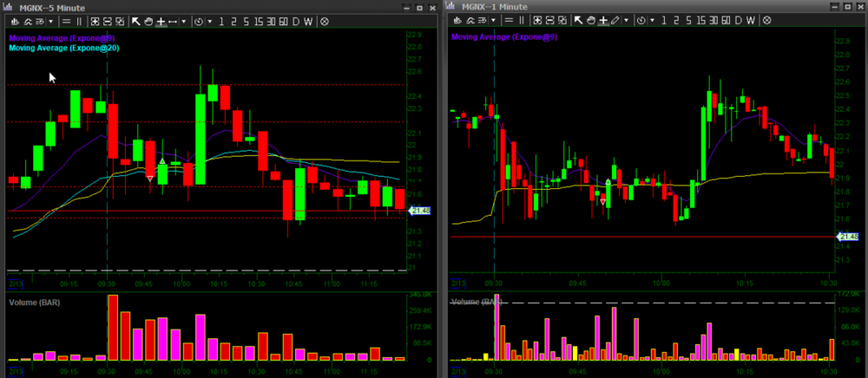868x378 pixels.
Task: Click the circled X icon in 5 Minute toolbar
Action: tap(324, 22)
